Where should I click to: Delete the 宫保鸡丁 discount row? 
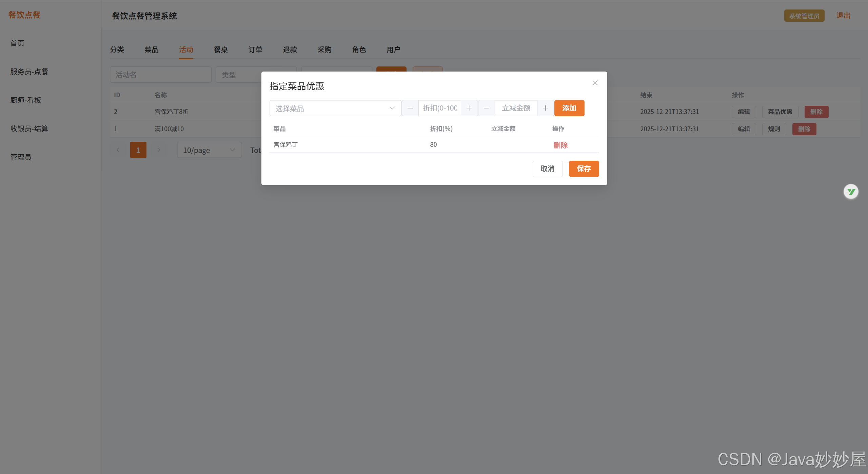[560, 145]
